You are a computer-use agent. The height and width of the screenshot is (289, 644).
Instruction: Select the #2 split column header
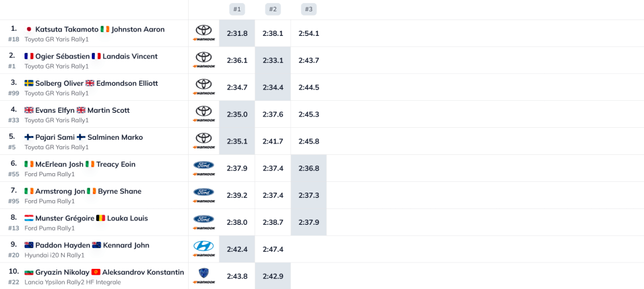point(272,9)
